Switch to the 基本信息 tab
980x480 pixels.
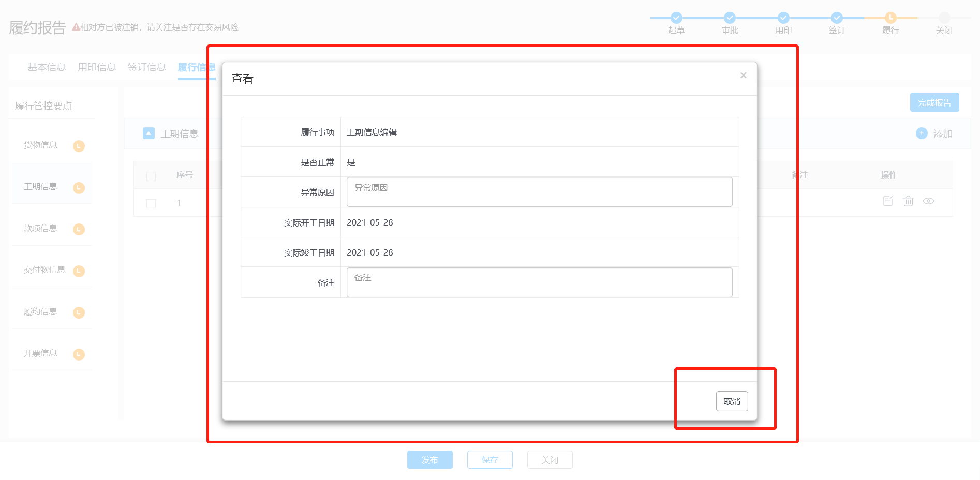tap(47, 67)
